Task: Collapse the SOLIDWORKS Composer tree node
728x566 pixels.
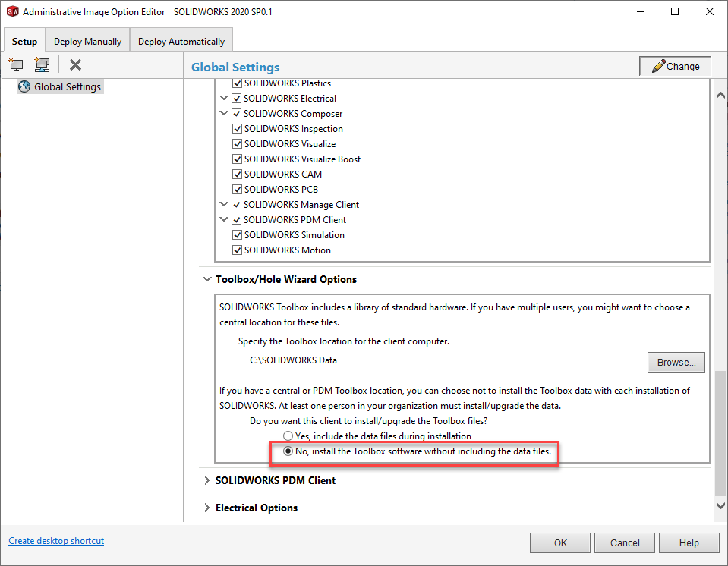Action: [x=224, y=114]
